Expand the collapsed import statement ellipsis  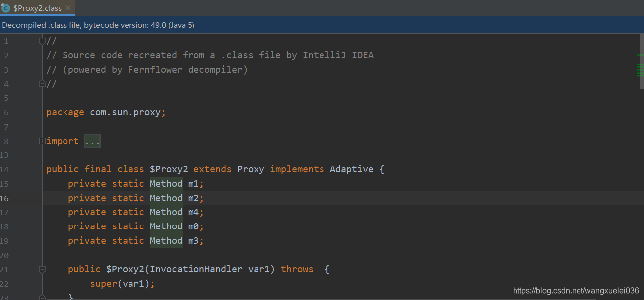point(92,141)
